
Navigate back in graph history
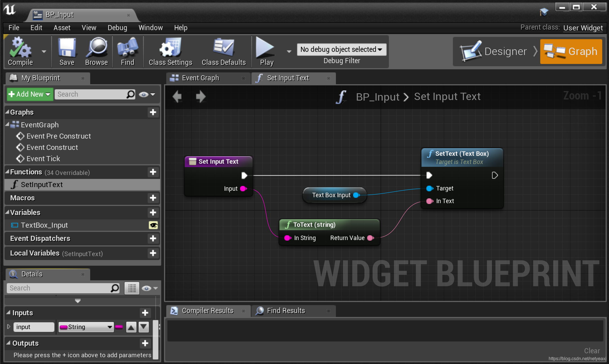click(x=177, y=96)
